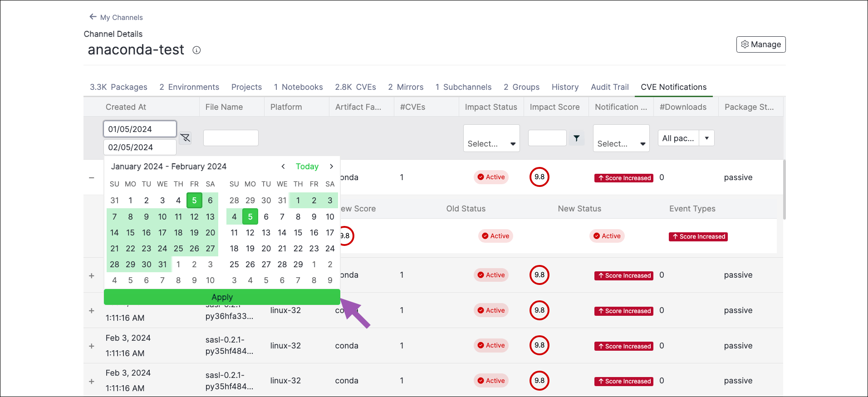Image resolution: width=868 pixels, height=397 pixels.
Task: Click 9.8 score circle in bottom row
Action: [x=539, y=381]
